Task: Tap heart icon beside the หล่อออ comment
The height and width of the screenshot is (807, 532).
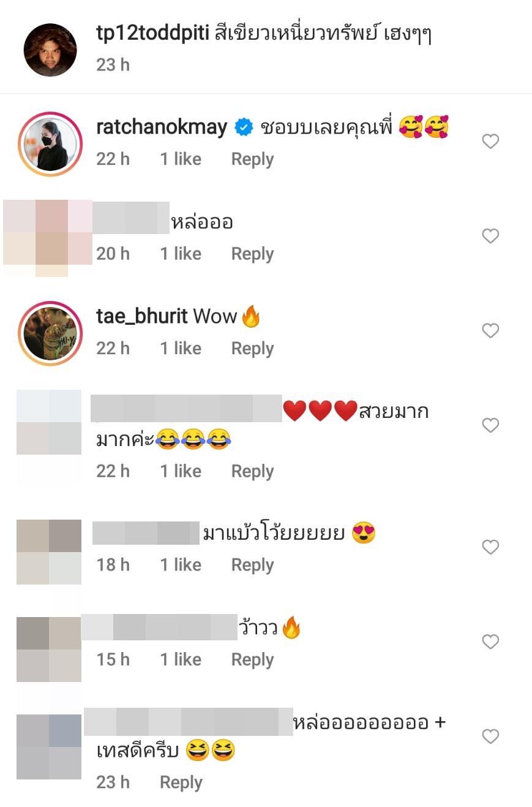Action: [x=490, y=236]
